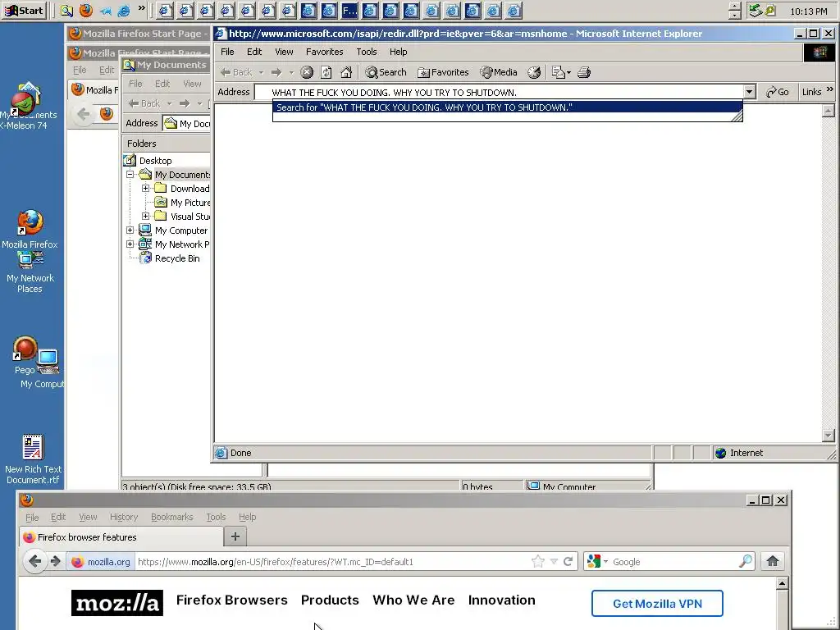Click inside the Firefox URL field
The height and width of the screenshot is (630, 840).
tap(332, 562)
